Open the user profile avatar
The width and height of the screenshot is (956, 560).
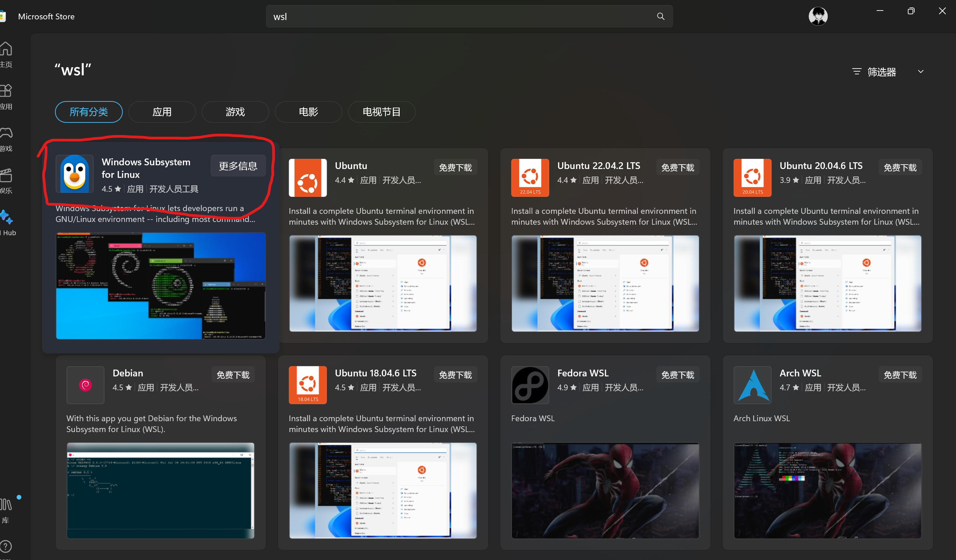point(818,16)
